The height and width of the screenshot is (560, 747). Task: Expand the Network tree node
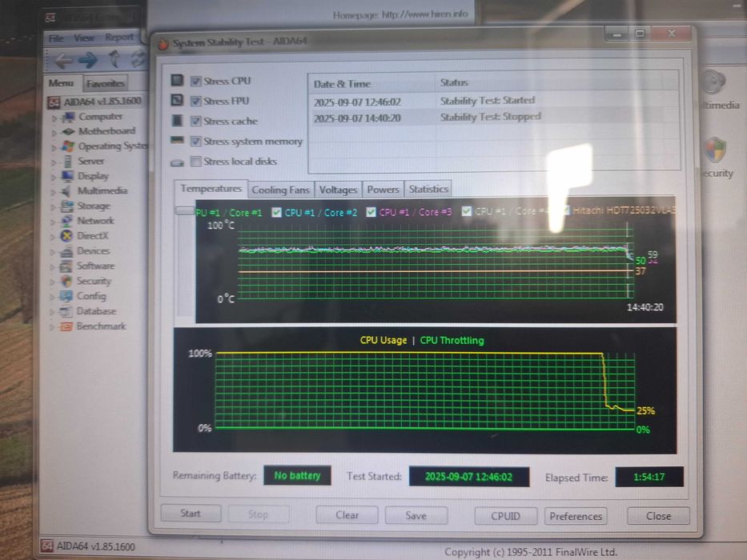53,222
